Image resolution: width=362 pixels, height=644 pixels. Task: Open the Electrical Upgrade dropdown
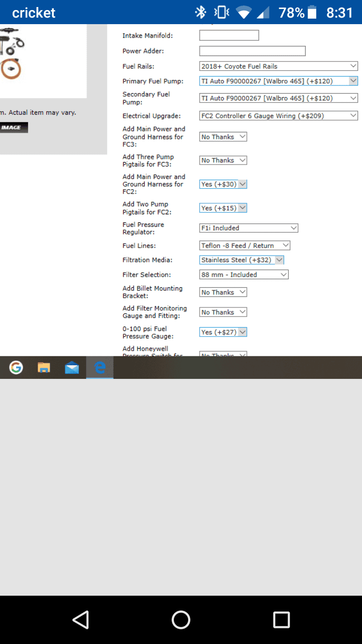click(x=279, y=116)
